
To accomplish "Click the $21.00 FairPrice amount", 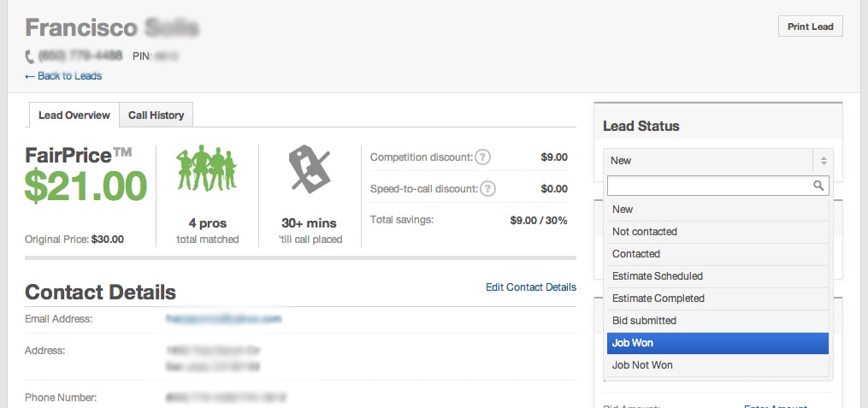I will coord(86,186).
